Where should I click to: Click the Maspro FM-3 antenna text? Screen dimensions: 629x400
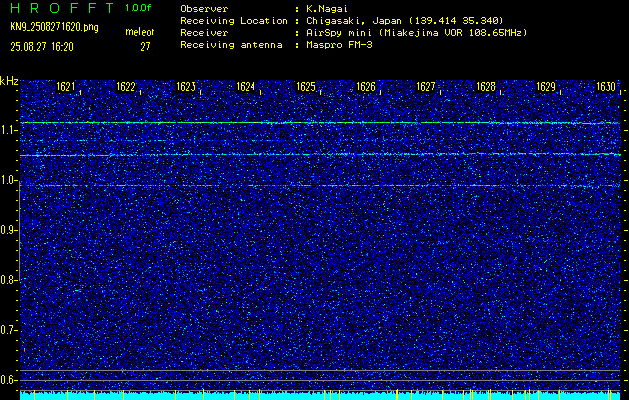coord(339,45)
